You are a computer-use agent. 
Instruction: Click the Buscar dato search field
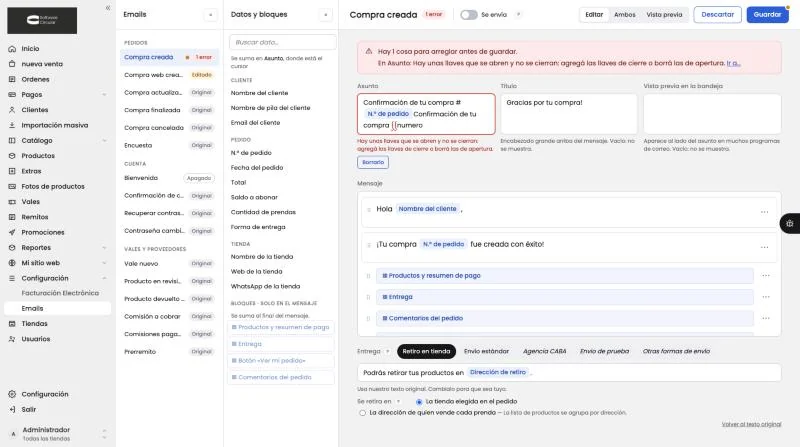click(x=283, y=42)
